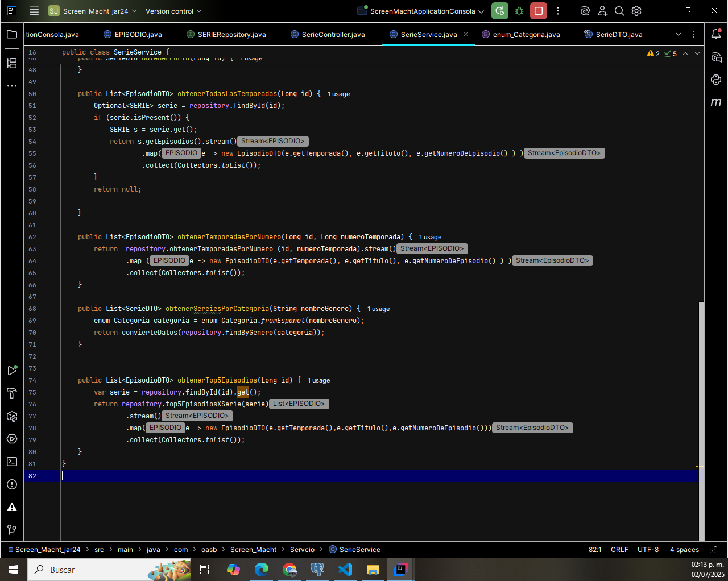Open the Maven tool window

pos(716,102)
